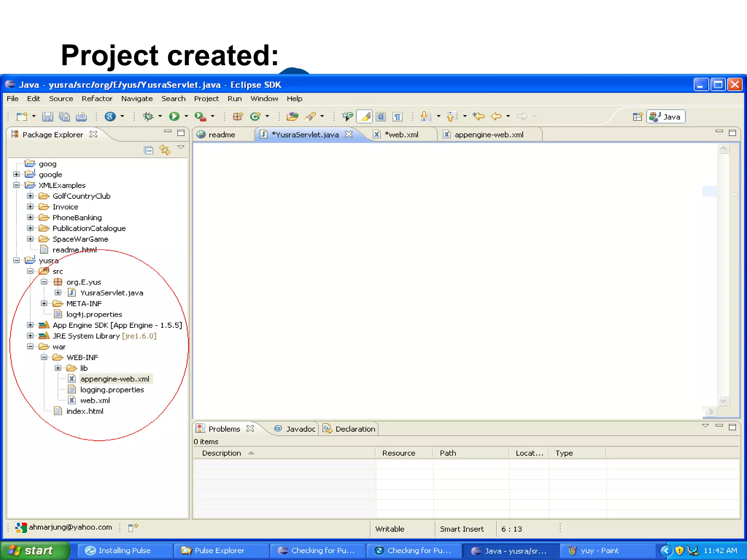Image resolution: width=747 pixels, height=560 pixels.
Task: Select appengine-web.xml in the tree
Action: point(115,379)
